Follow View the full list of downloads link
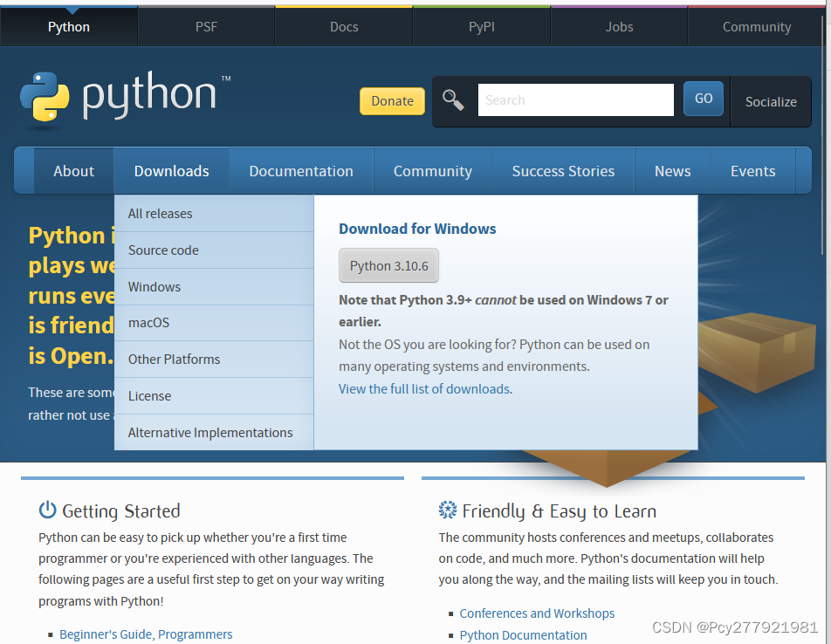Image resolution: width=831 pixels, height=644 pixels. pos(426,388)
